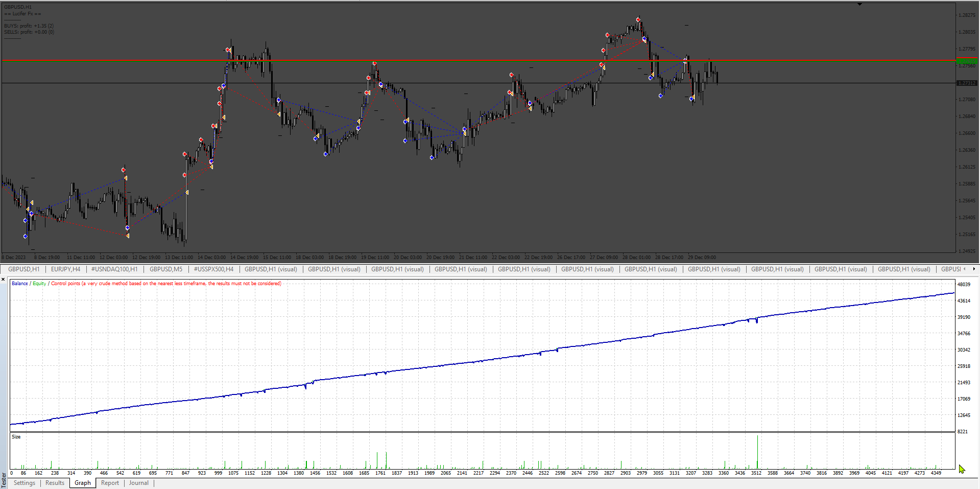
Task: Open the tester Settings tab
Action: tap(25, 483)
